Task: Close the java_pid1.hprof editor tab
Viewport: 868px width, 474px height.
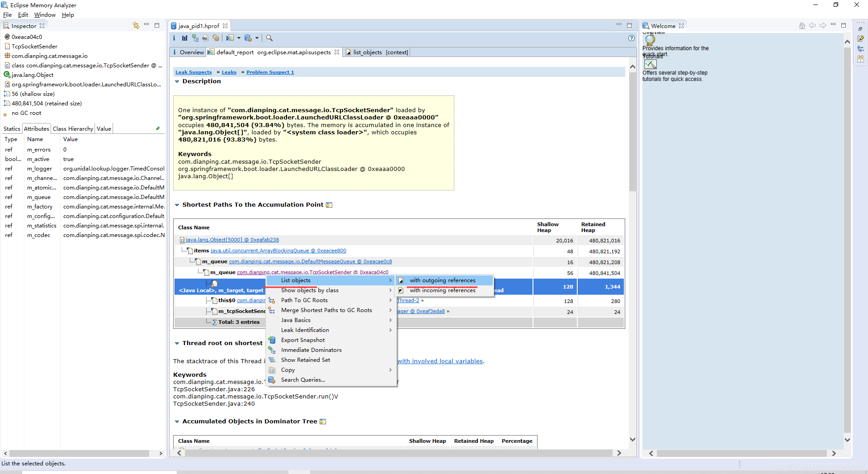Action: pyautogui.click(x=225, y=26)
